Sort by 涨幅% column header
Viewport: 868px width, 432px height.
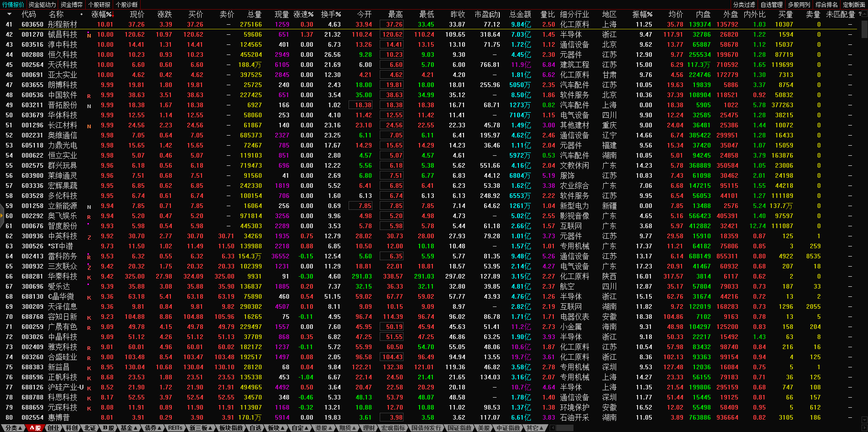[101, 14]
